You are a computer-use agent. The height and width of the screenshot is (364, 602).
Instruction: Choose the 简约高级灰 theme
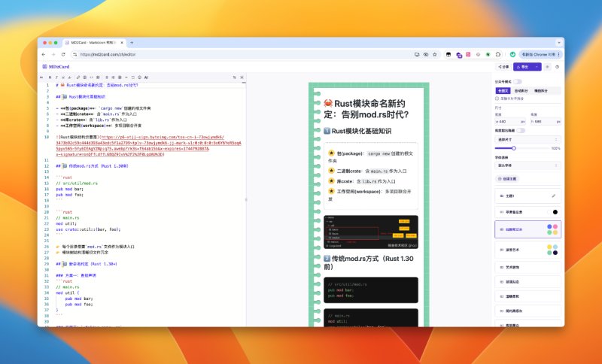528,311
